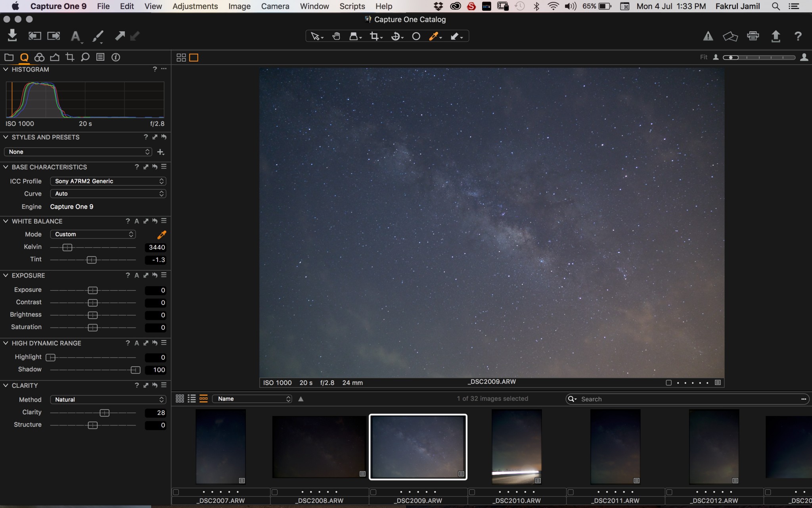Click the Import images icon

coord(12,36)
